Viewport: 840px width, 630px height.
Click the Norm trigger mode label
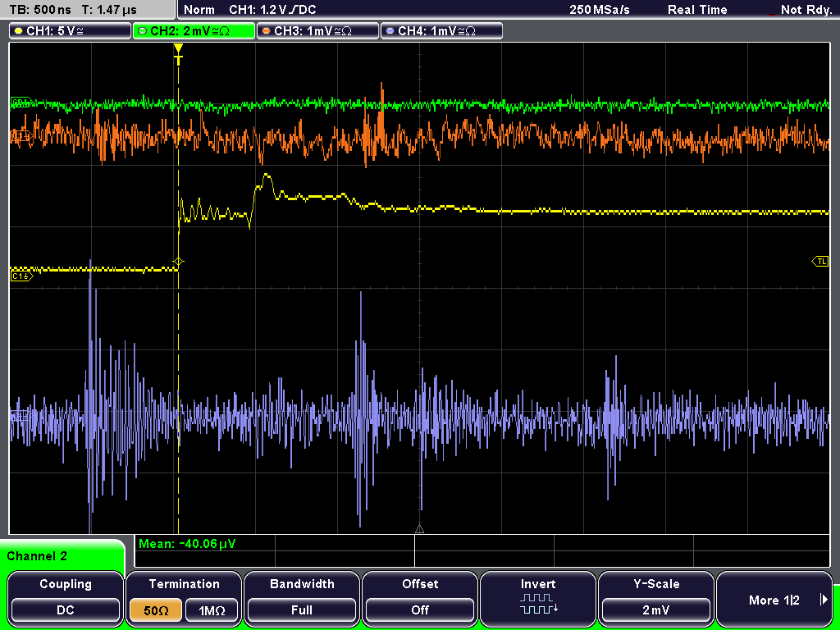pos(199,10)
